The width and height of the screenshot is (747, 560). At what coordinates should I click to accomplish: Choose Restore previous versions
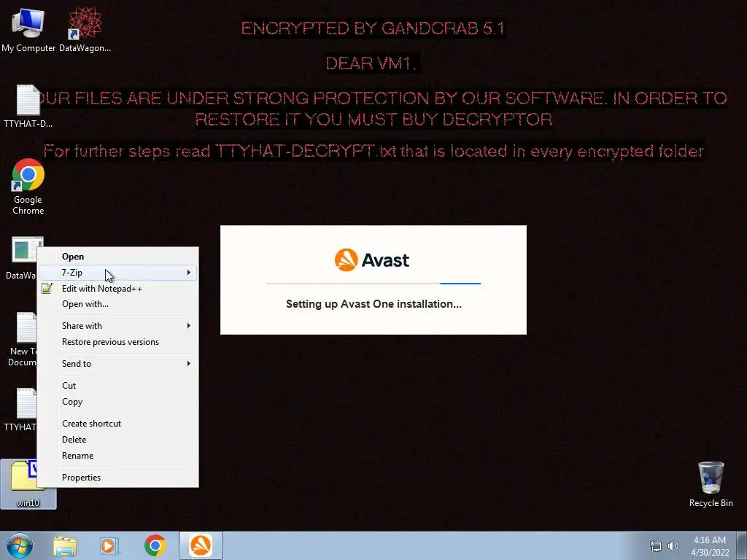pyautogui.click(x=117, y=342)
